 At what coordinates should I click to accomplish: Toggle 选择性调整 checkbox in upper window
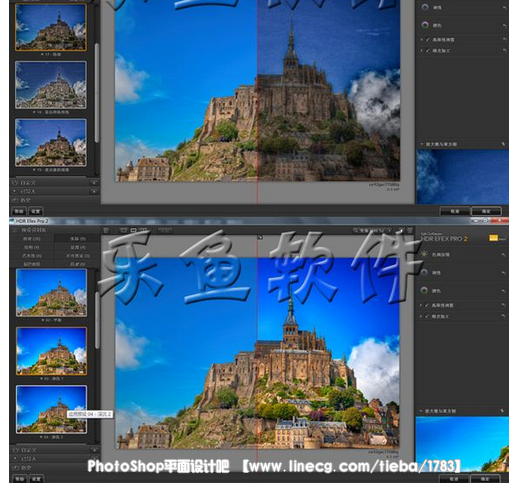[x=428, y=40]
